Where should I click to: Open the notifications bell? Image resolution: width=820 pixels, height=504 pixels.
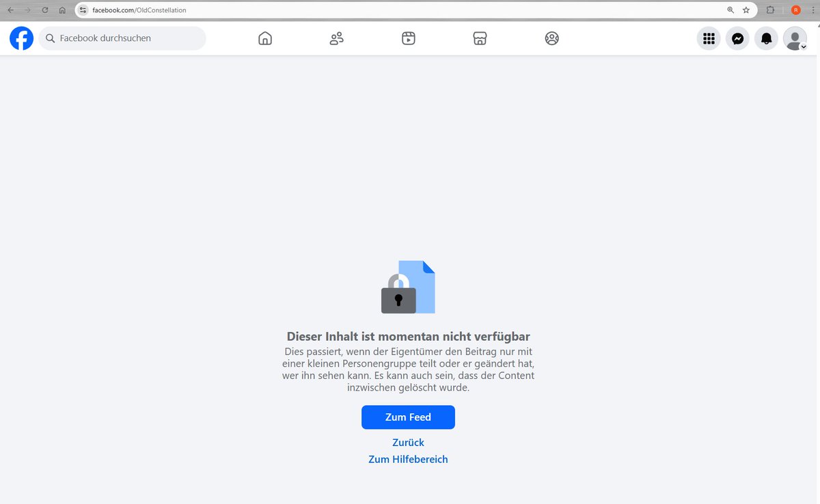[x=766, y=39]
